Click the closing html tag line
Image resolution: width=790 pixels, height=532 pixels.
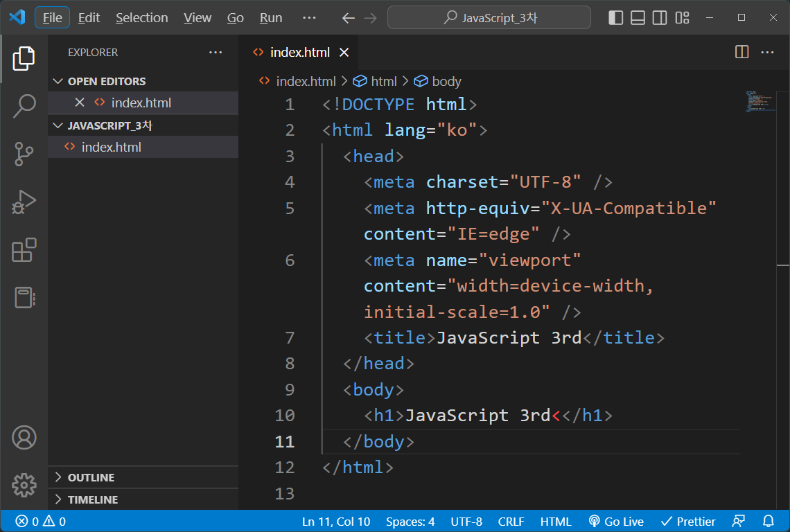[358, 467]
